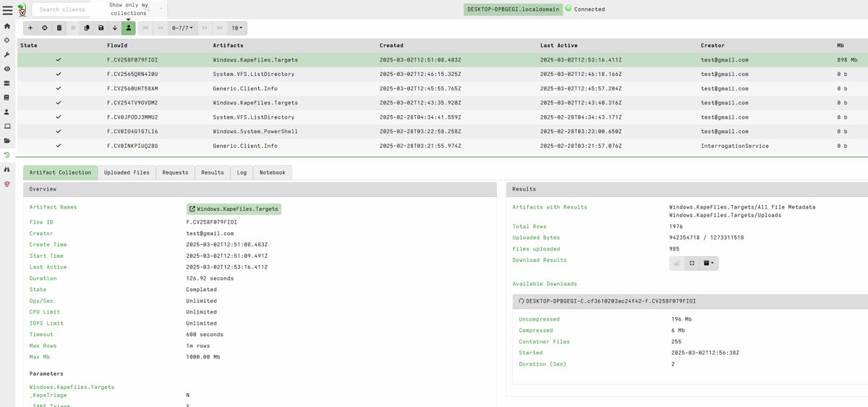Open the 0-7/7 page range dropdown

pyautogui.click(x=182, y=28)
